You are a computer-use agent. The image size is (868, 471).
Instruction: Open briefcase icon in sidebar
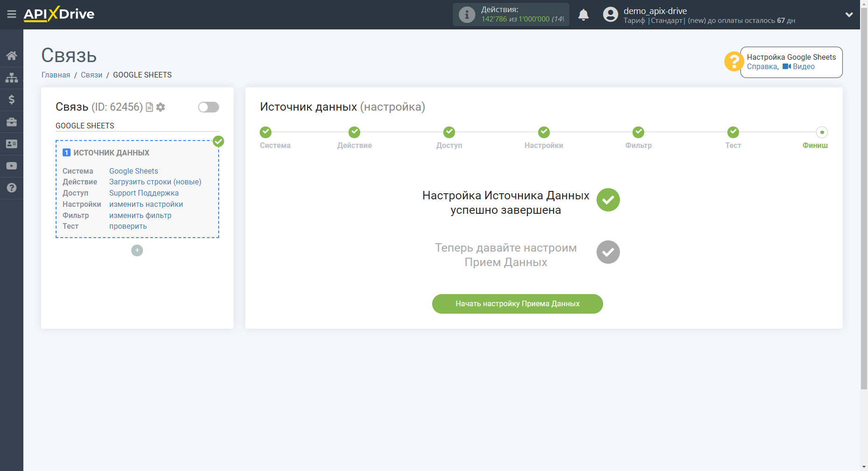[x=12, y=122]
